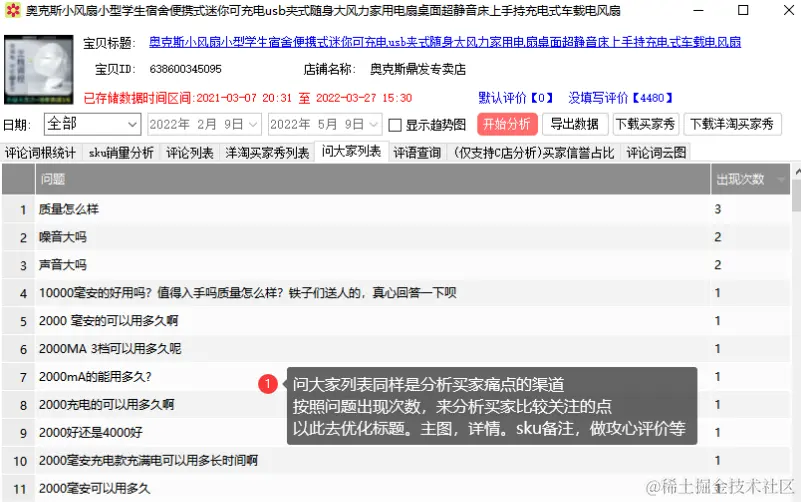Screen dimensions: 801x502
Task: Open the 买家信誉占比 tab
Action: [x=534, y=153]
